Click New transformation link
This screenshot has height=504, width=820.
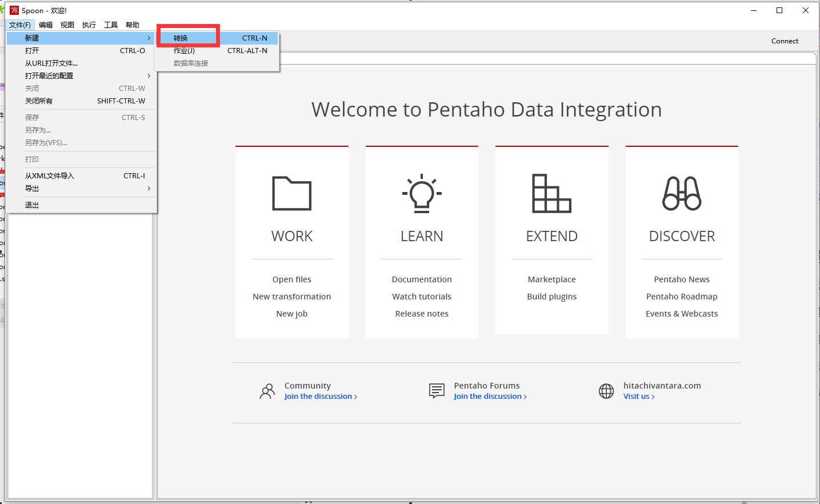(x=292, y=297)
